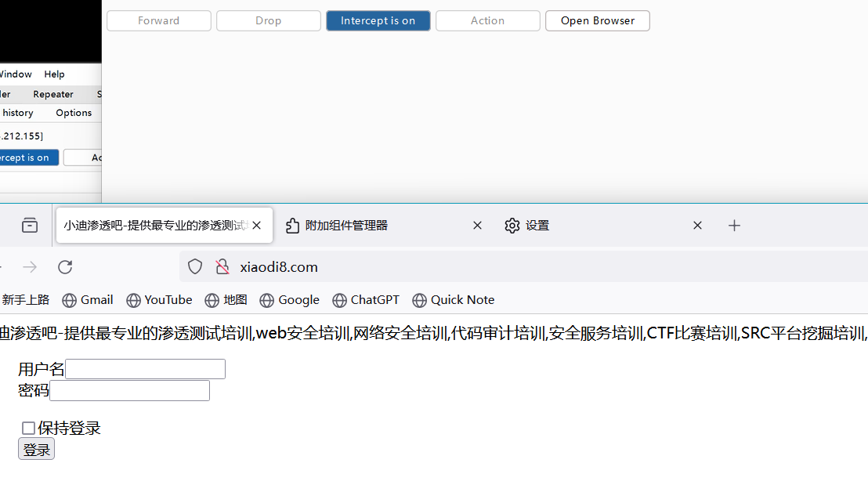Open a new tab with plus icon

[734, 226]
